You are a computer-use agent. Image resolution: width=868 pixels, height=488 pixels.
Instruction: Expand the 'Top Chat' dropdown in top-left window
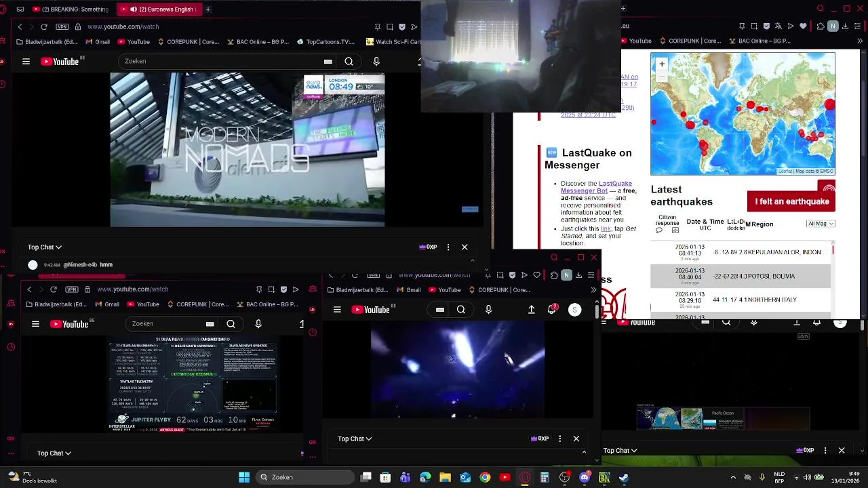click(x=45, y=247)
